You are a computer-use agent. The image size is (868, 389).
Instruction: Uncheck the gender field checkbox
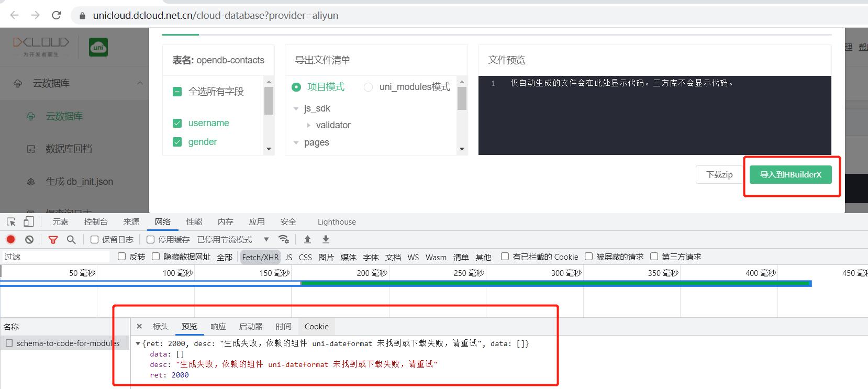click(177, 142)
